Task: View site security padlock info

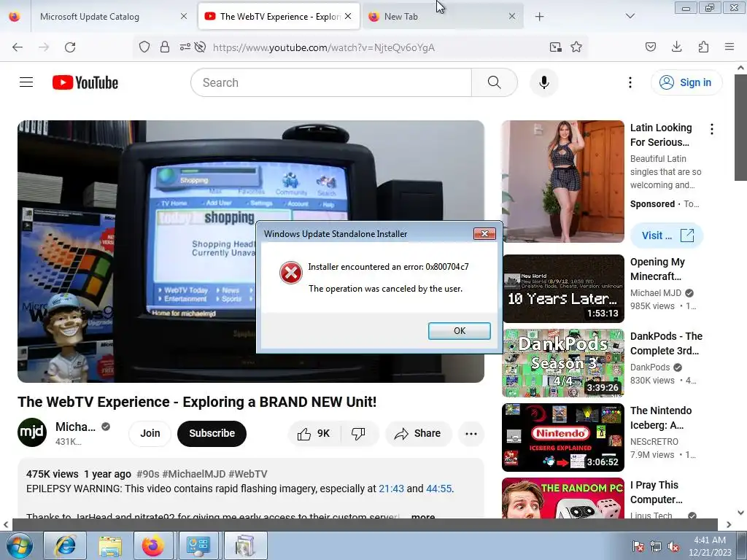Action: coord(165,47)
